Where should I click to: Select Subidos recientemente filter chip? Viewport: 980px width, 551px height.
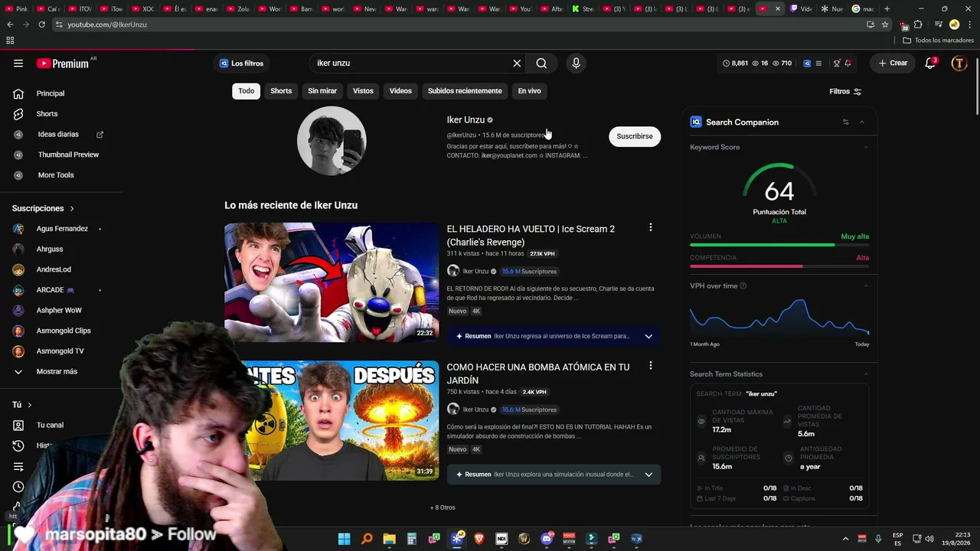click(465, 91)
